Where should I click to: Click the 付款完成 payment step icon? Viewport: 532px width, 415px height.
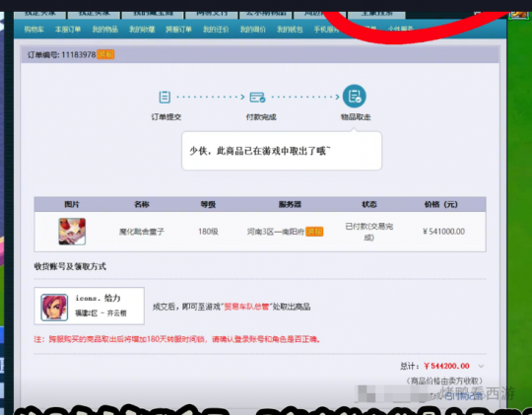point(257,98)
